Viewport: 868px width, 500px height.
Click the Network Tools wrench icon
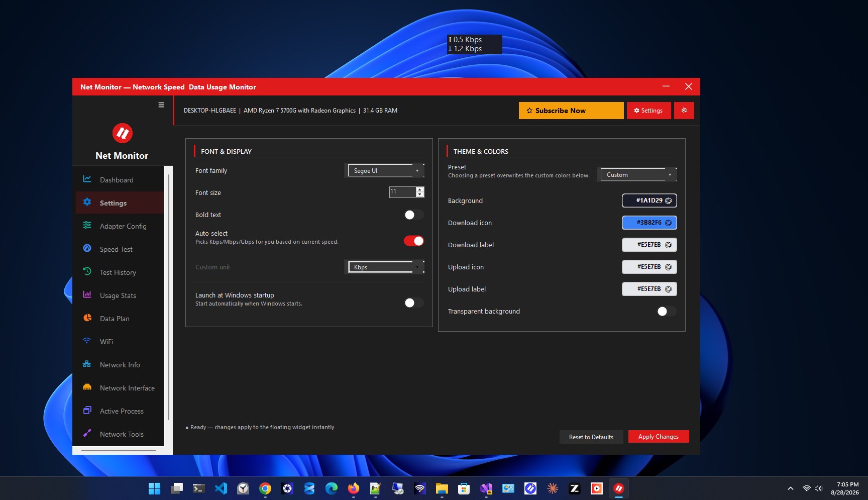coord(87,433)
